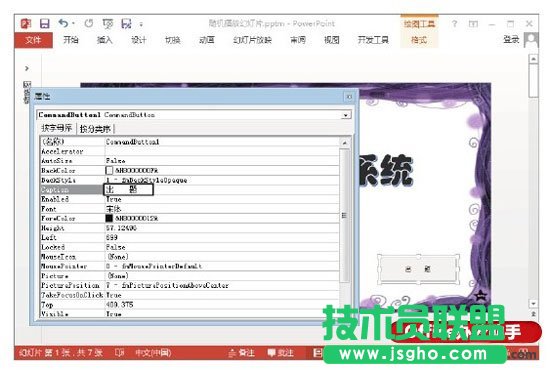The width and height of the screenshot is (550, 370).
Task: Open the 格式 Format tab under drawing tools
Action: [419, 40]
